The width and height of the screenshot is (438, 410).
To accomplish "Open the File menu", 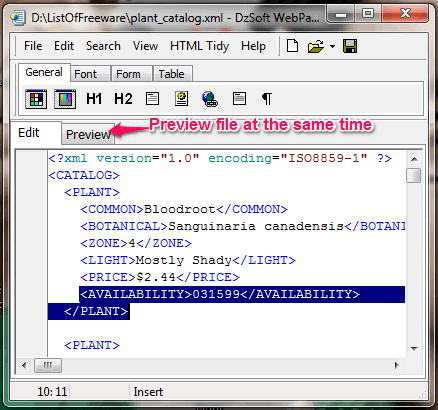I will [33, 46].
